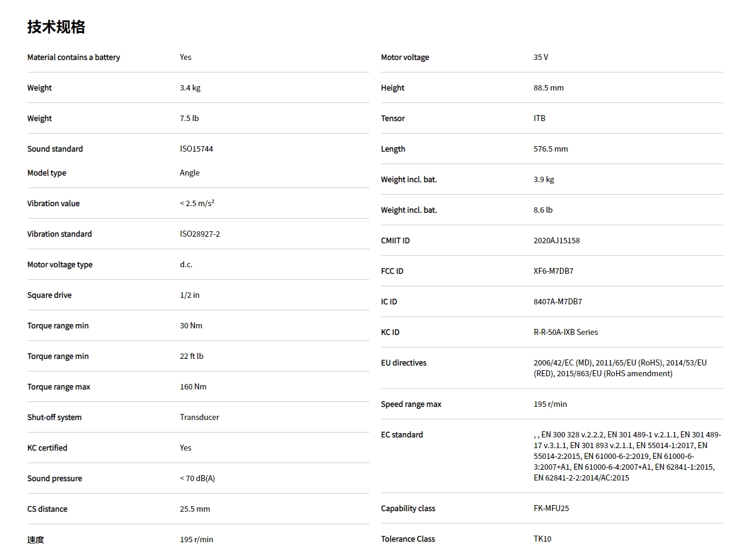Click the 'Shut-off system' label
Image resolution: width=756 pixels, height=547 pixels.
point(54,418)
